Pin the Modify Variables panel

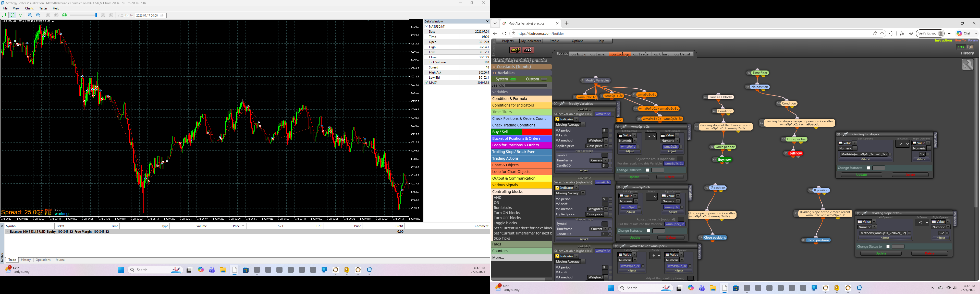tap(562, 104)
